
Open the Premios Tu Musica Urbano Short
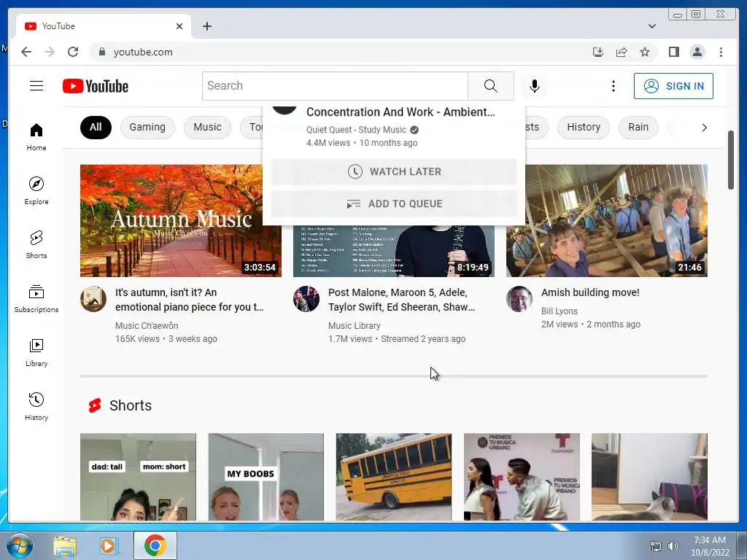click(522, 477)
